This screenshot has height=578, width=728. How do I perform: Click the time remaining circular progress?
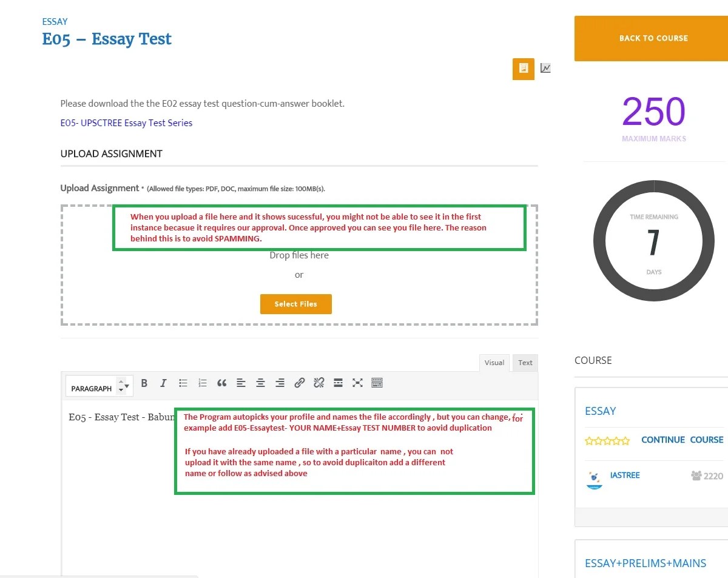point(653,241)
